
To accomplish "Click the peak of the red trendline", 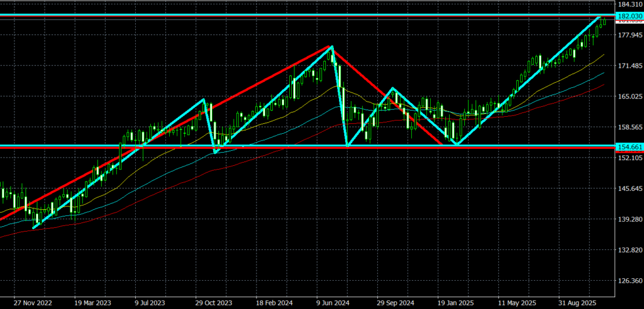I will tap(331, 46).
